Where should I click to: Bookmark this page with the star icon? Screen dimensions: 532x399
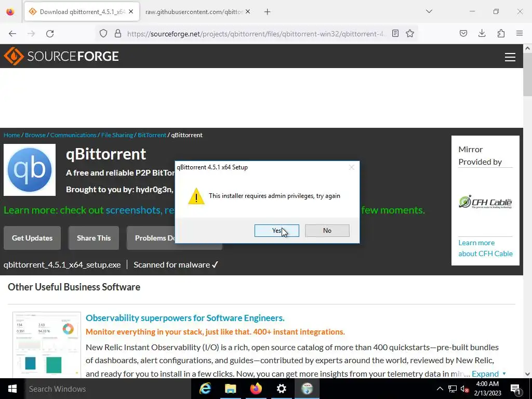coord(410,34)
